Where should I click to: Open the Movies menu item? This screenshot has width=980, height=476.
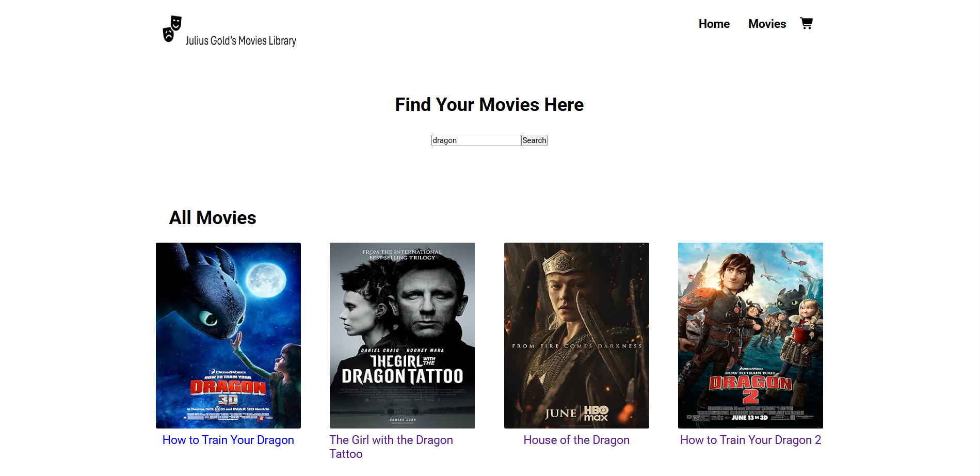(767, 24)
